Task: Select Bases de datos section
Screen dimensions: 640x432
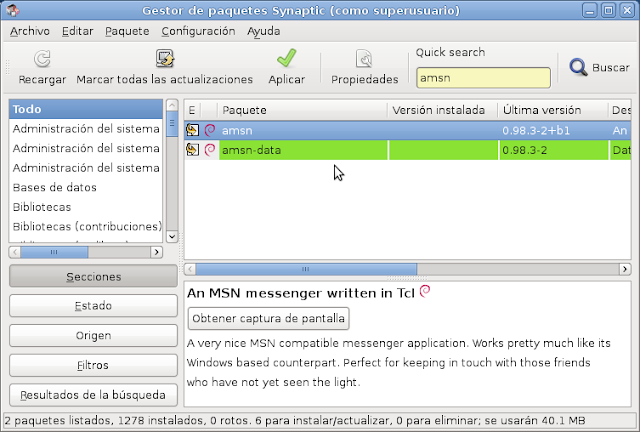Action: click(x=86, y=187)
